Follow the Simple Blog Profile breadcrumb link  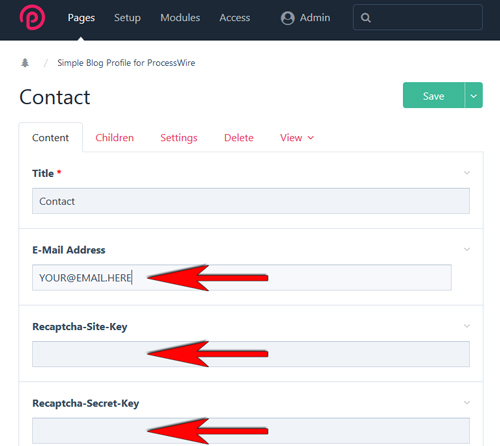(126, 63)
